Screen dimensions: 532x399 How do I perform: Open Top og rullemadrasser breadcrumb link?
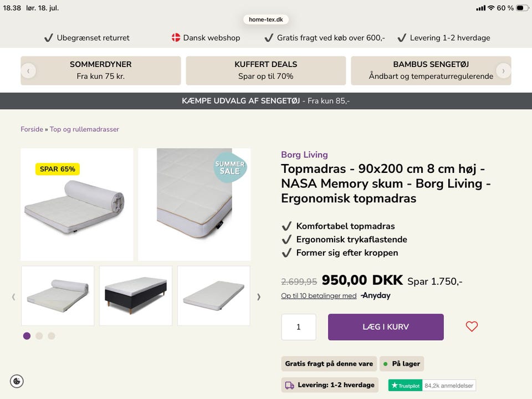pyautogui.click(x=84, y=129)
